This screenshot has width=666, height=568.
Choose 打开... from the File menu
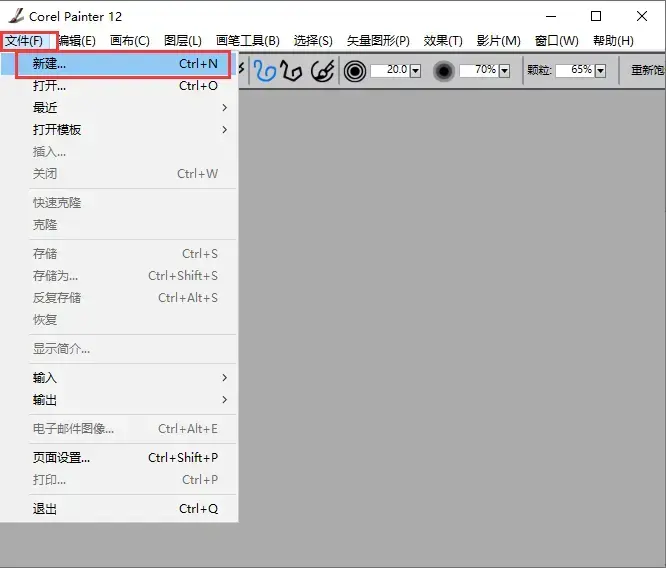119,86
